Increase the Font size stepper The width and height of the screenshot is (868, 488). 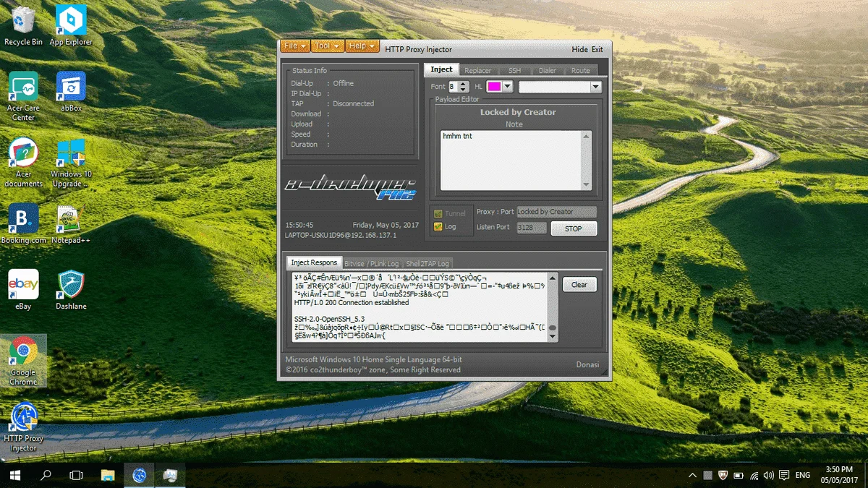tap(464, 84)
